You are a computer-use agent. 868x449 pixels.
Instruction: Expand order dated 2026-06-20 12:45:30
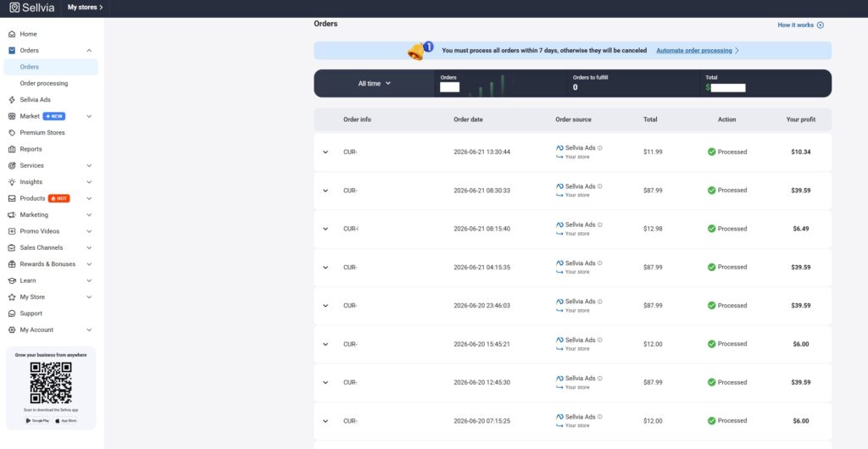pyautogui.click(x=325, y=383)
